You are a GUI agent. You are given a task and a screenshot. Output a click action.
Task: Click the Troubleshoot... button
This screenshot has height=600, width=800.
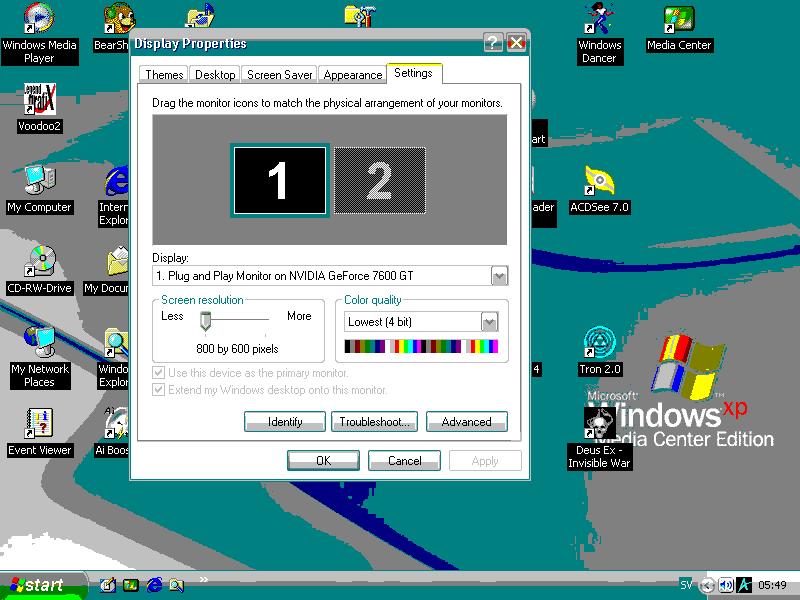374,421
